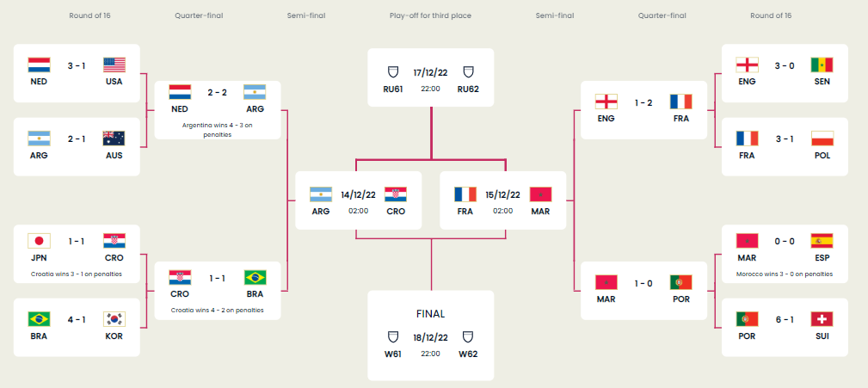Click the POR 6 - 1 SUI score

785,319
